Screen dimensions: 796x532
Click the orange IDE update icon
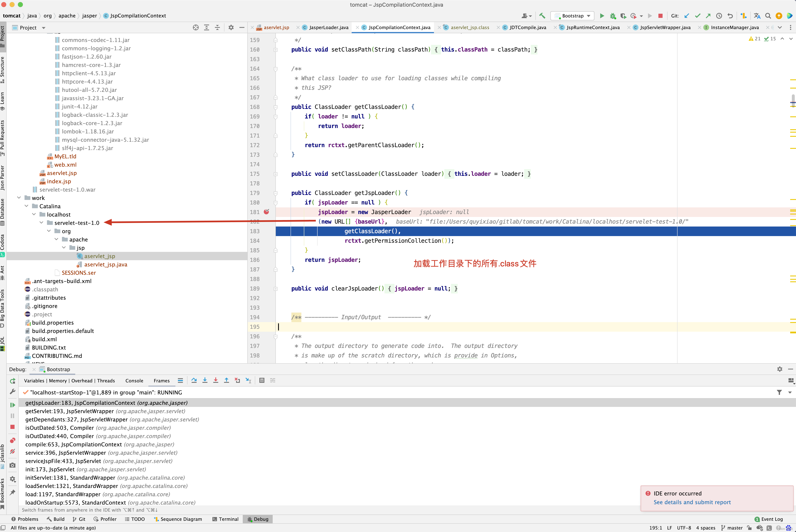click(779, 16)
